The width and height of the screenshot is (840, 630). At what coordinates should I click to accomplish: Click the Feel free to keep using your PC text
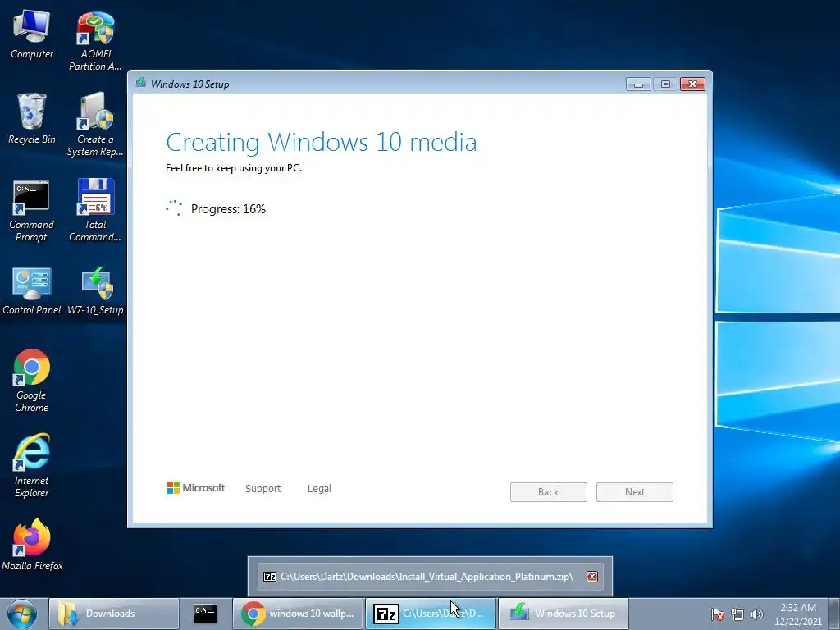click(x=234, y=168)
